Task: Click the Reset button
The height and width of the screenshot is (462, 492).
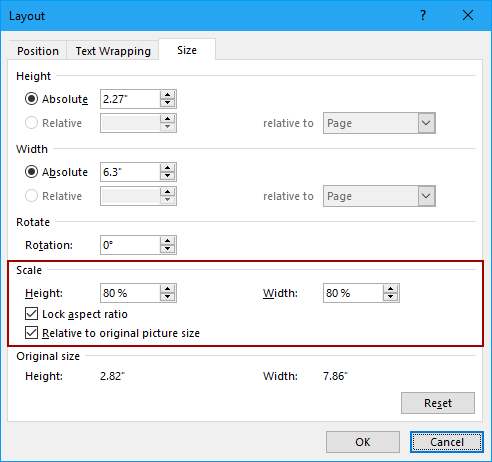Action: 438,403
